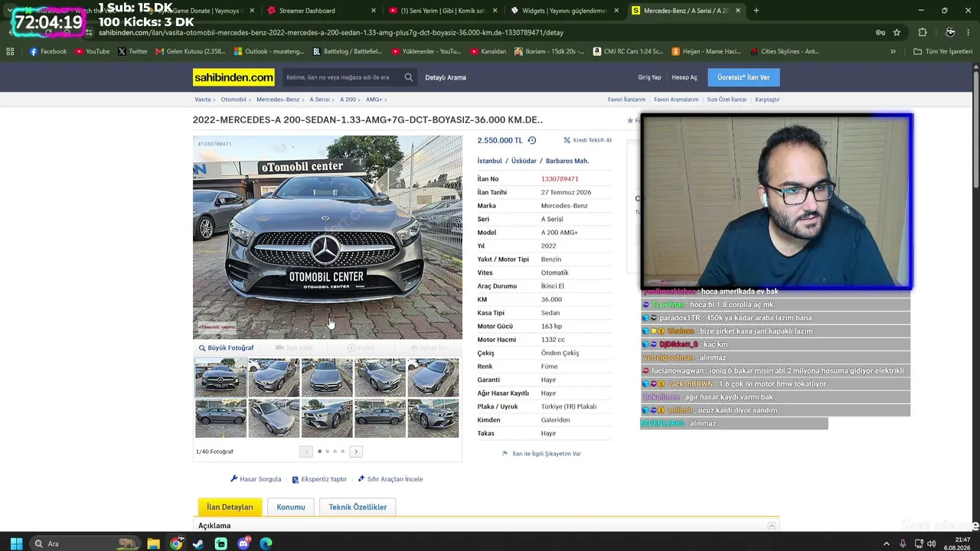This screenshot has height=551, width=980.
Task: Click the Vasıta breadcrumb link
Action: 202,99
